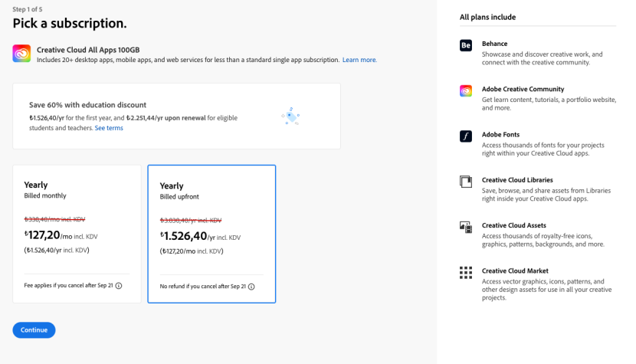This screenshot has width=636, height=364.
Task: Click the struck-through ₺338,40/mo price
Action: [54, 219]
